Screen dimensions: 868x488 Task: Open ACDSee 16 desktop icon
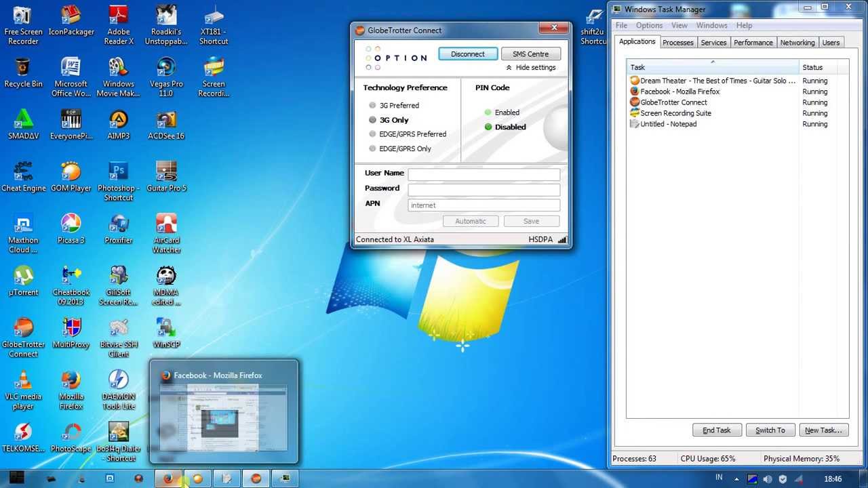coord(166,124)
